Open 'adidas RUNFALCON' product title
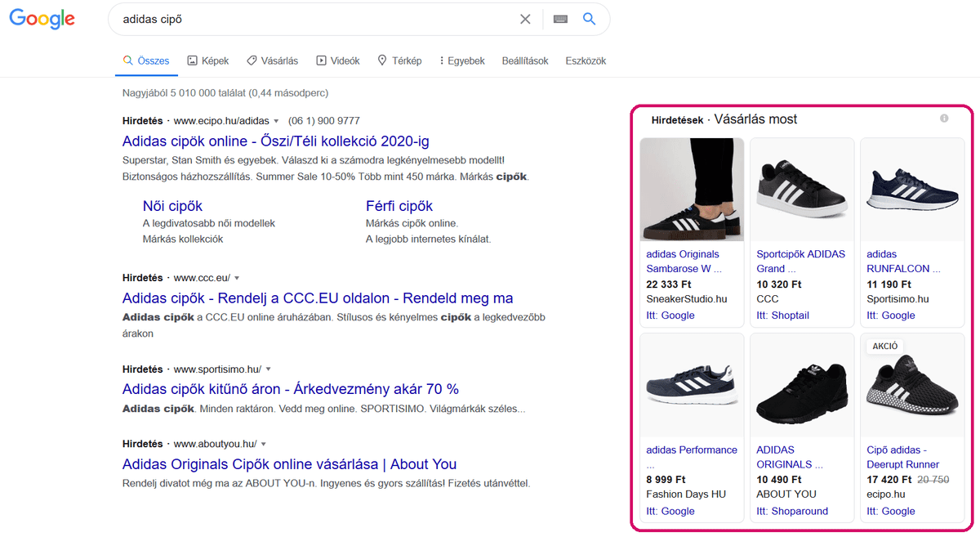Image resolution: width=980 pixels, height=537 pixels. pos(903,262)
